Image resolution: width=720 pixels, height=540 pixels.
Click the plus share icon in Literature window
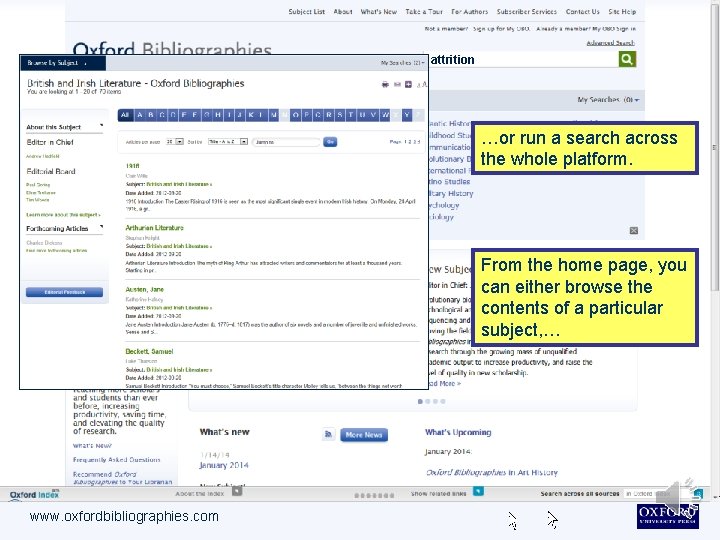(408, 84)
